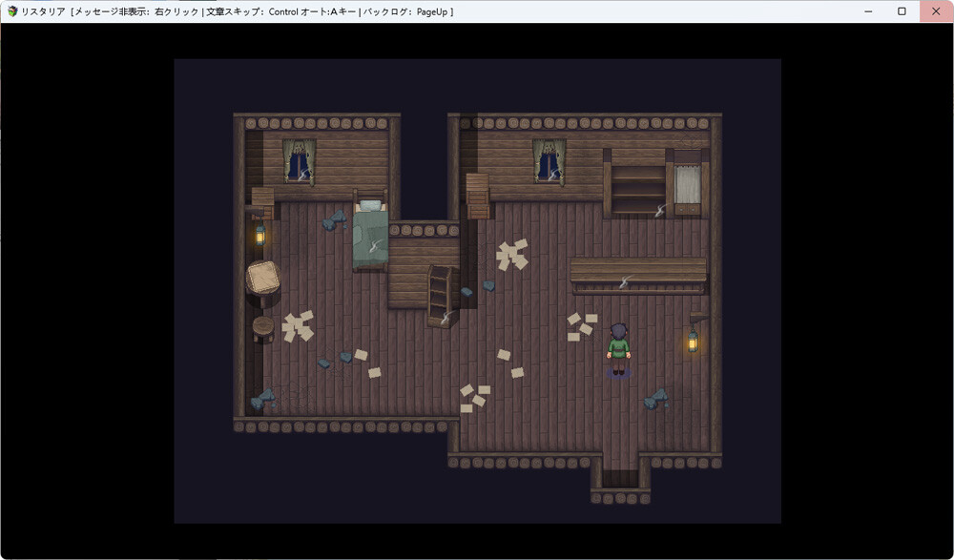Click the glowing lantern near the player character
Image resolution: width=954 pixels, height=560 pixels.
[x=693, y=341]
